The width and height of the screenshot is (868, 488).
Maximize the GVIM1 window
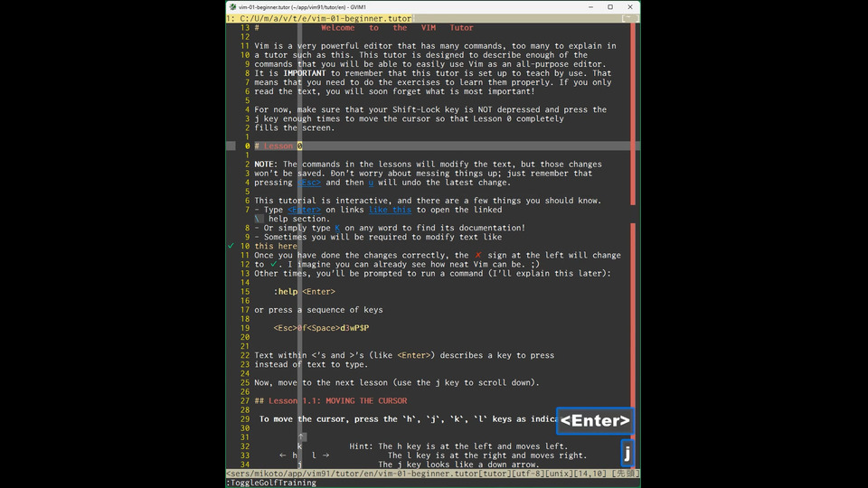[x=610, y=7]
